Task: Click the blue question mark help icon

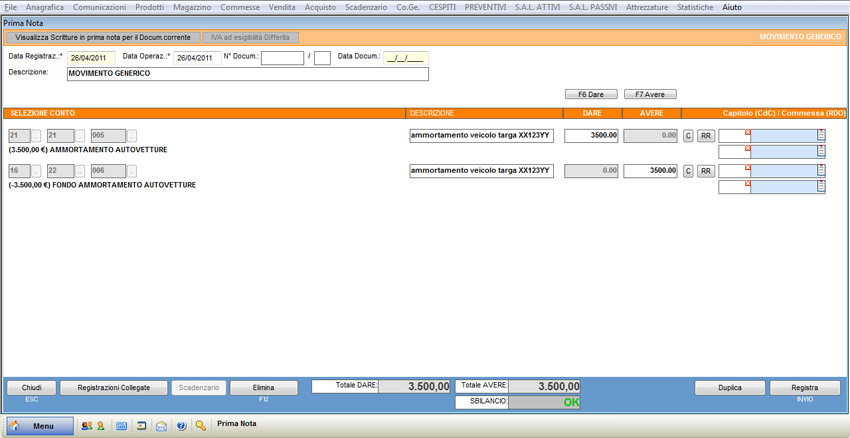Action: [x=181, y=426]
